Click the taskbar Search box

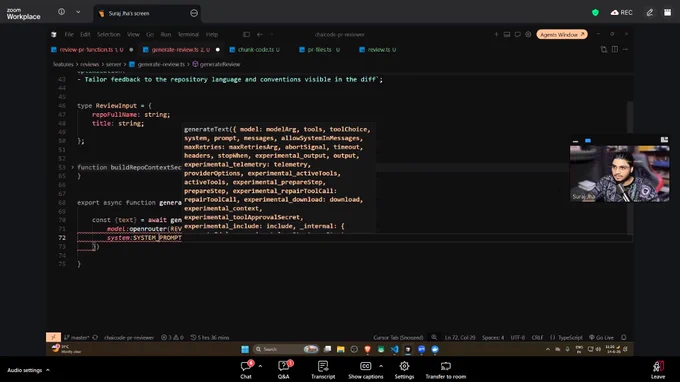(286, 349)
